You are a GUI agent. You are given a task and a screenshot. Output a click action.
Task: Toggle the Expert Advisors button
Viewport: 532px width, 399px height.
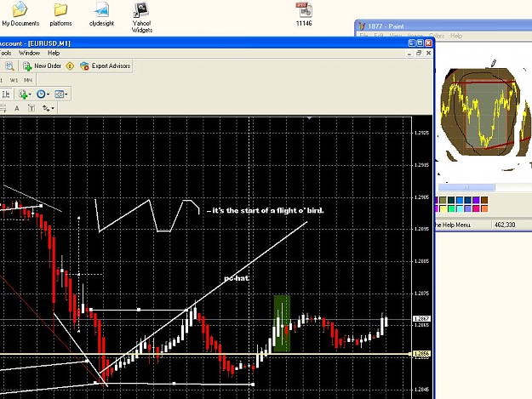click(x=106, y=66)
